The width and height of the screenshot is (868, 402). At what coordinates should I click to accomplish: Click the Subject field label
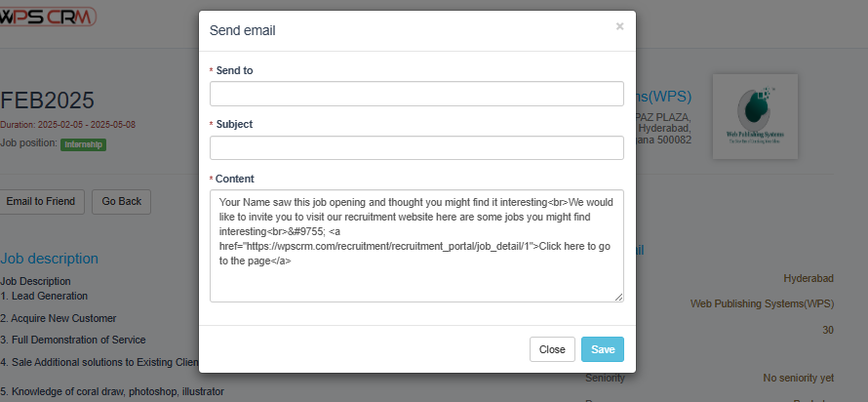234,125
